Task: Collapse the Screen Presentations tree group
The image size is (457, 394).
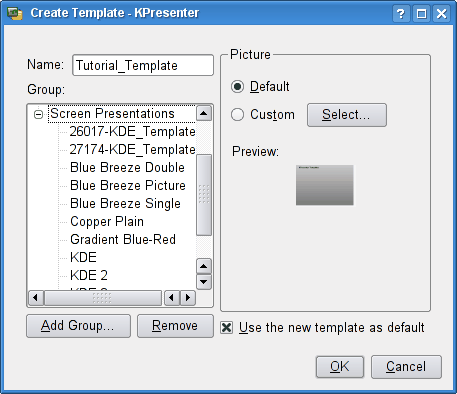Action: (x=39, y=114)
